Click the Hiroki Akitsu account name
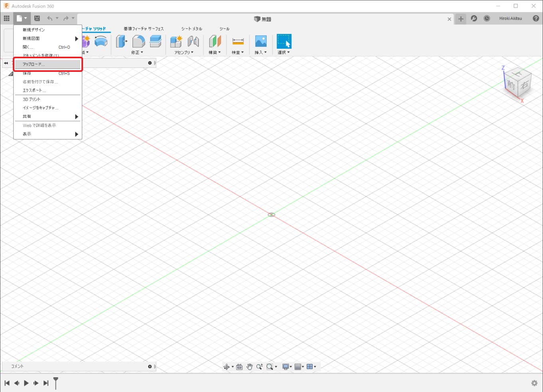The height and width of the screenshot is (392, 543). 510,18
